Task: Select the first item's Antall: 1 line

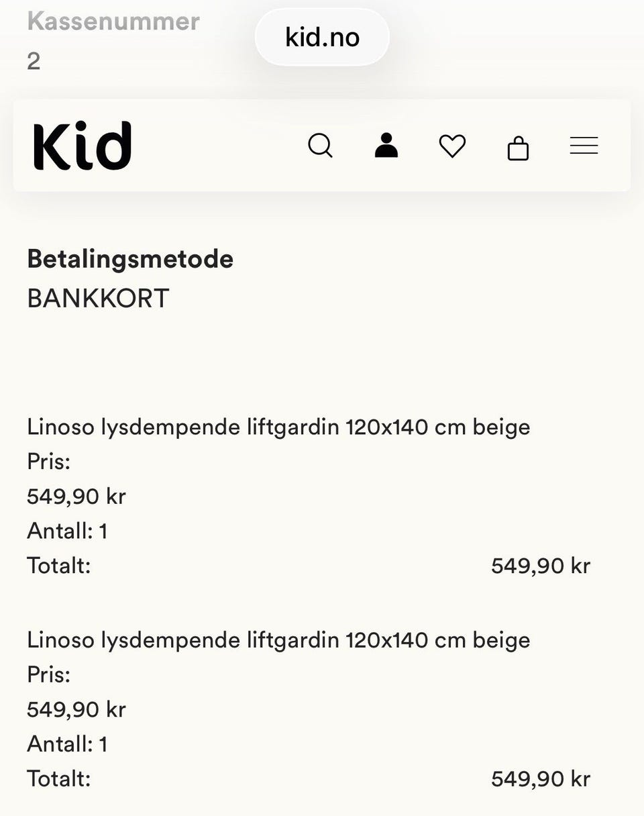Action: coord(67,531)
